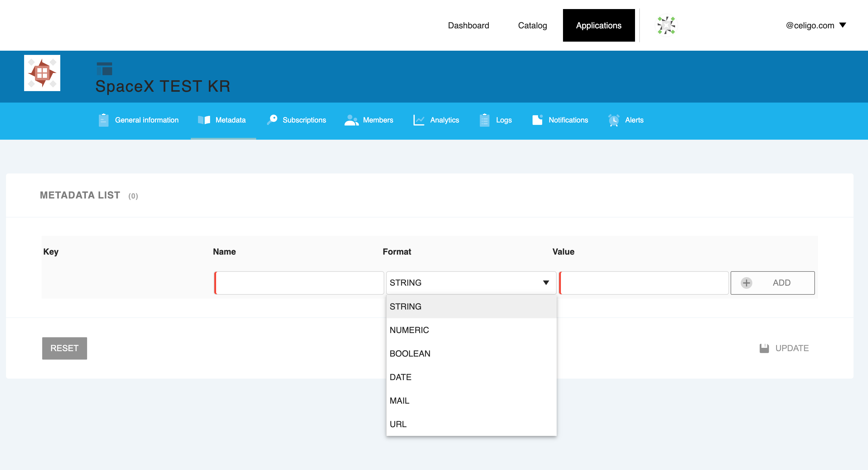Expand the @celigo.com account menu

(x=816, y=25)
